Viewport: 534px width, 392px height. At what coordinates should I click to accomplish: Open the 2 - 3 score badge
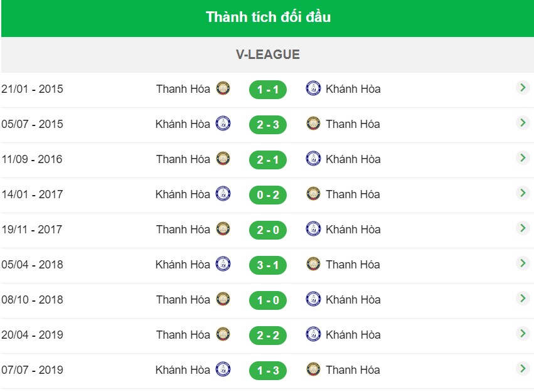[x=268, y=125]
